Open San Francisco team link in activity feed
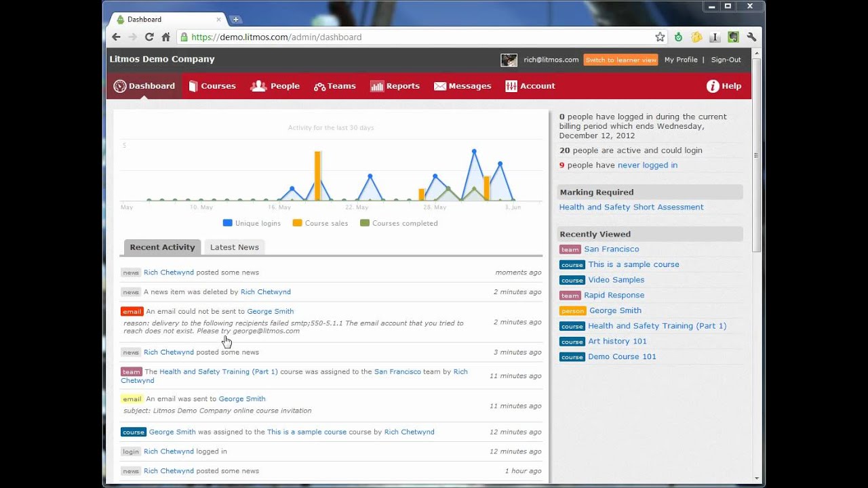This screenshot has width=868, height=488. [x=397, y=372]
